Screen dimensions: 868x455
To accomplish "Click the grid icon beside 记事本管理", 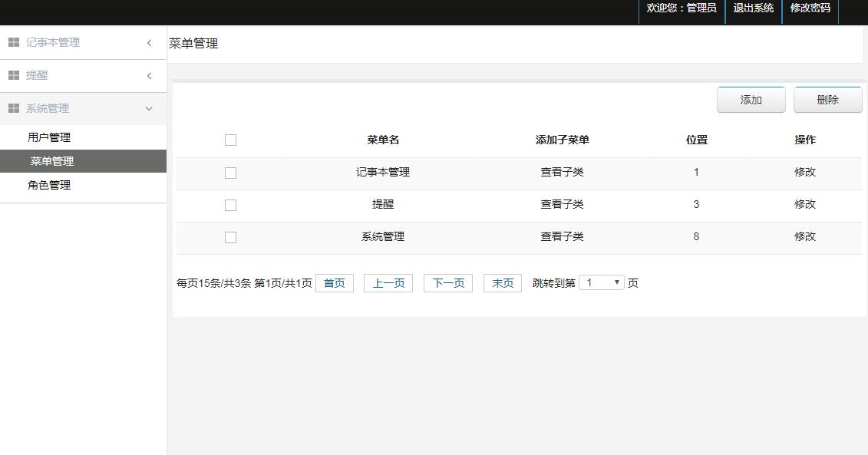I will click(x=14, y=43).
